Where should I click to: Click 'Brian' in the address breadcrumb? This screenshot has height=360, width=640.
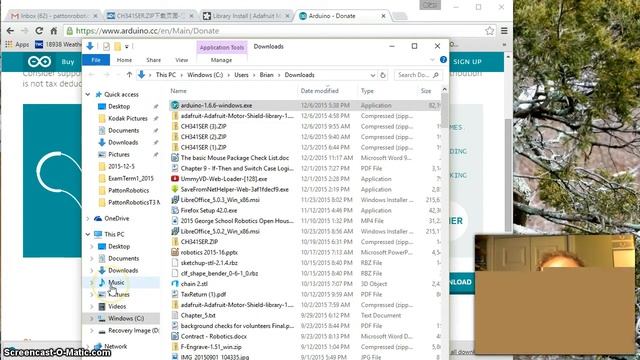267,75
